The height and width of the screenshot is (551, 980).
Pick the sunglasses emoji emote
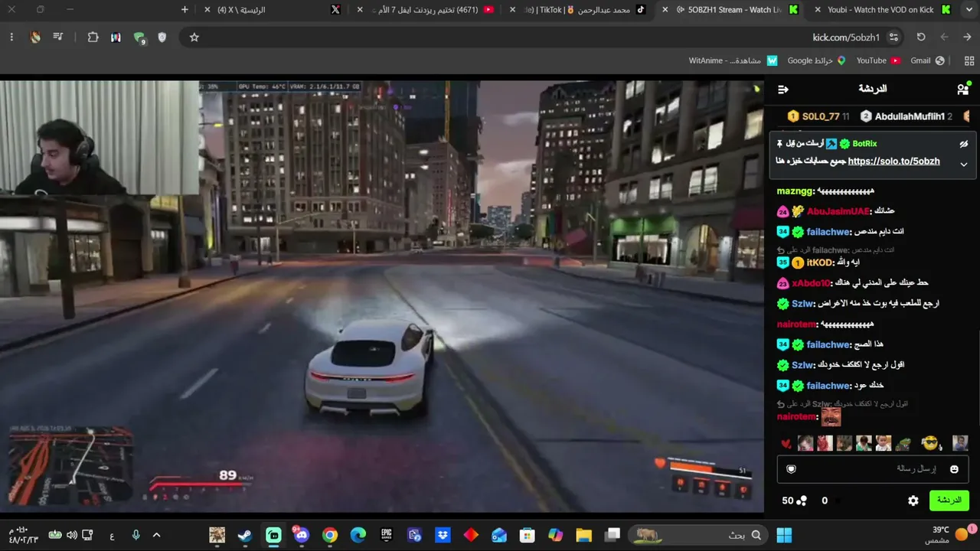(929, 443)
